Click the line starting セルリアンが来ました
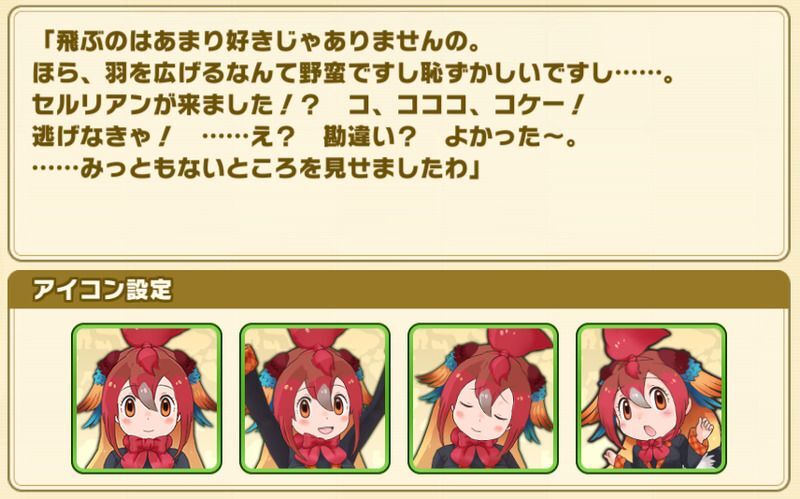Screen dimensions: 800x499 click(308, 106)
